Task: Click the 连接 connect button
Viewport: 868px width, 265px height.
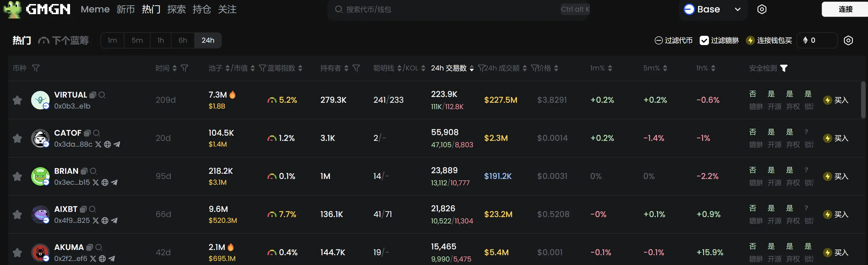Action: pyautogui.click(x=845, y=10)
